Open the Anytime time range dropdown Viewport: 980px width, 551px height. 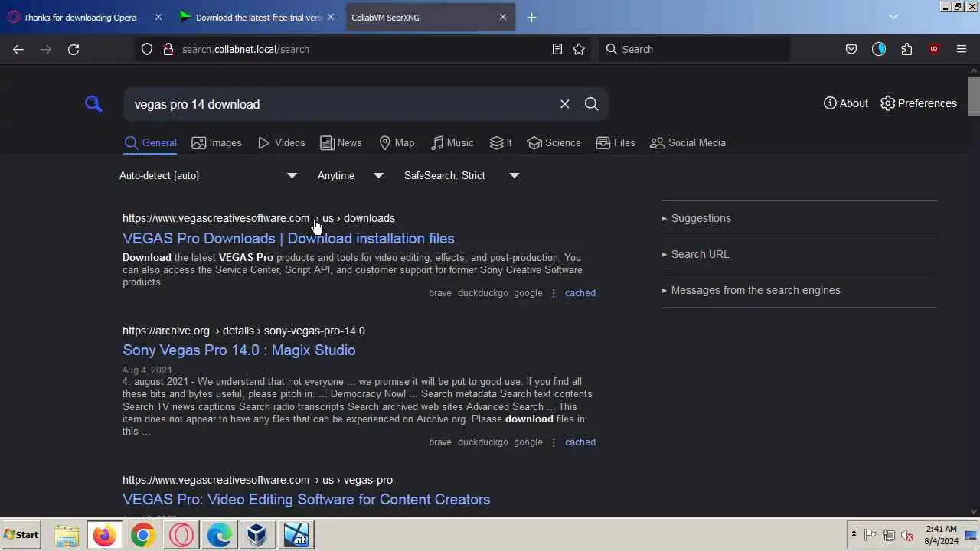pos(351,176)
